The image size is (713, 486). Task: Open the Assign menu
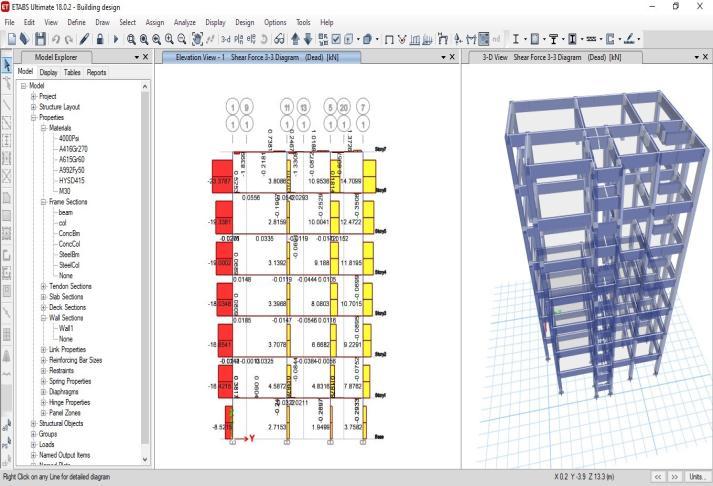pyautogui.click(x=155, y=22)
